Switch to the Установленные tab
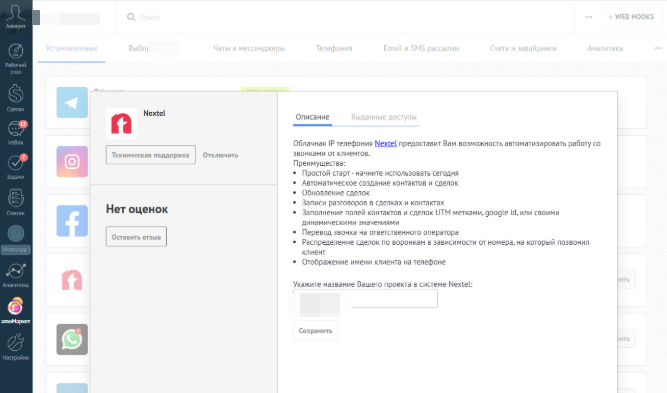The image size is (667, 393). coord(71,48)
